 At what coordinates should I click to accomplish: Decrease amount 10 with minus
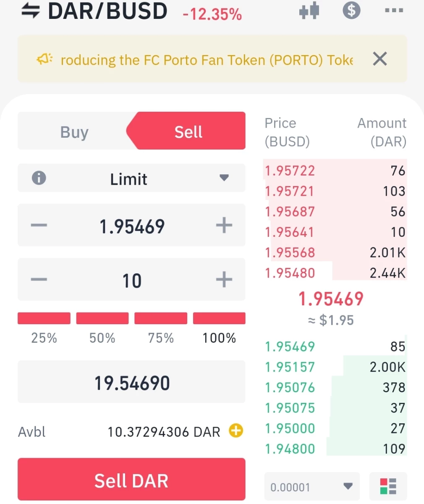[39, 280]
